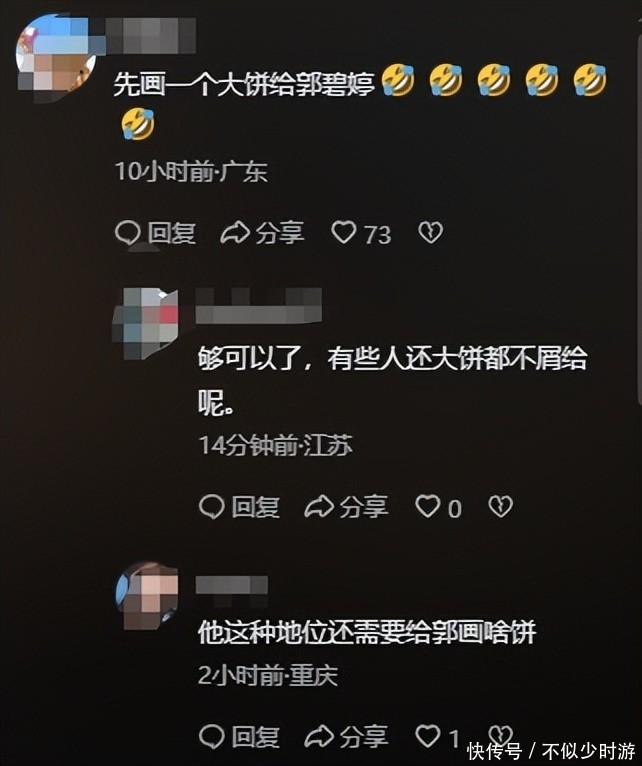Open the Chongqing commenter's blurred username

232,585
